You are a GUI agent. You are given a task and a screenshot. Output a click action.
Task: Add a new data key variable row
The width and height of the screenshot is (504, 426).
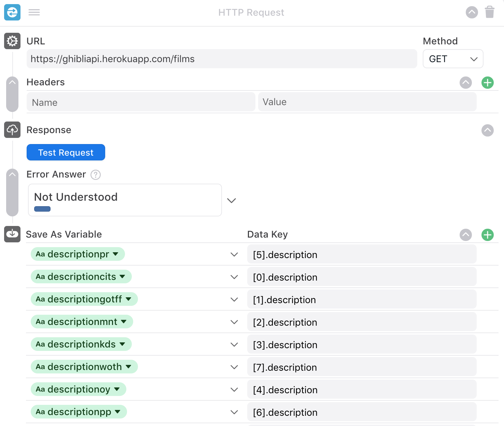487,235
